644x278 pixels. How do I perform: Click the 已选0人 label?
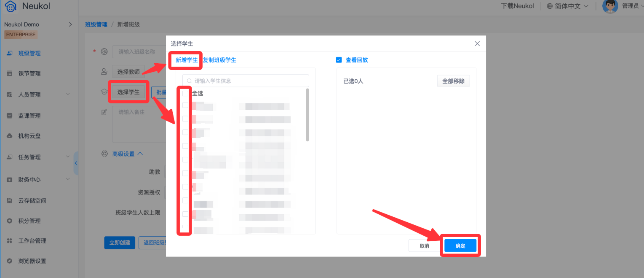click(353, 81)
